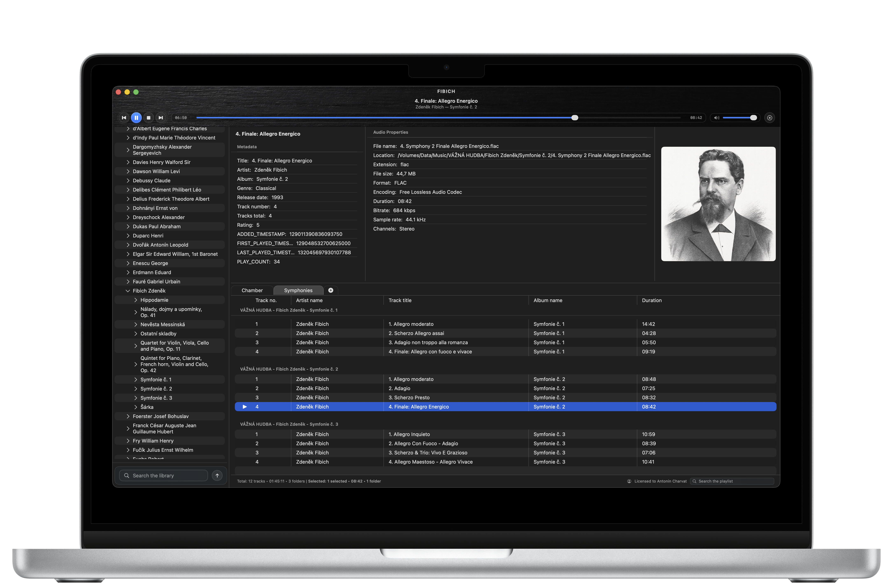The image size is (893, 588).
Task: Add a new playlist tab with the plus icon
Action: pyautogui.click(x=331, y=290)
